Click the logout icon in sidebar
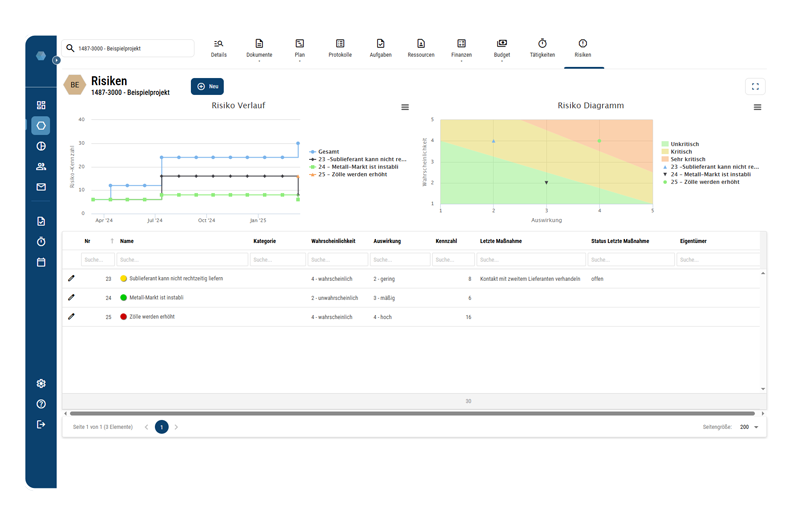Screen dimensions: 800x526 coord(41,424)
